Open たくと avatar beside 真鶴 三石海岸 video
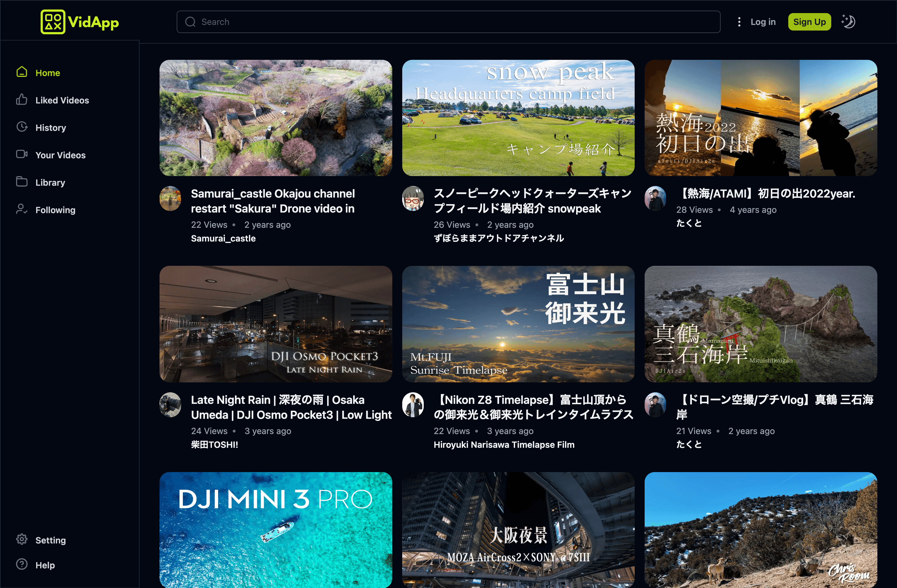Viewport: 897px width, 588px height. 656,405
